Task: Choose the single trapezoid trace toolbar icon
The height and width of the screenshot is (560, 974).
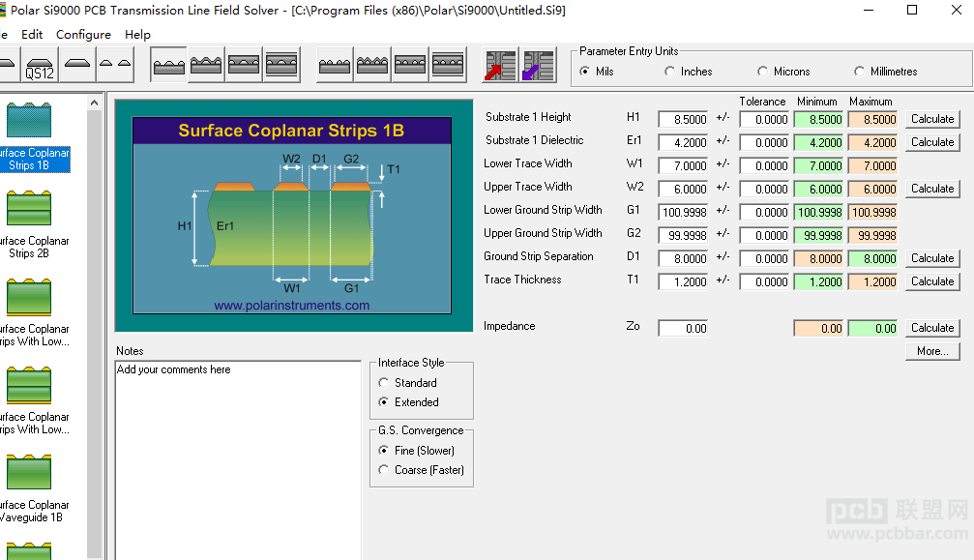Action: click(77, 65)
